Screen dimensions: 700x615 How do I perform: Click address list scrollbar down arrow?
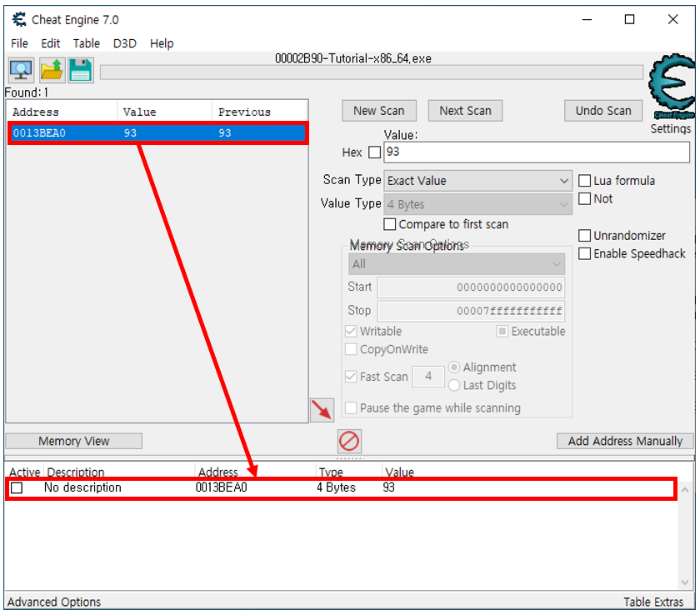[x=685, y=582]
